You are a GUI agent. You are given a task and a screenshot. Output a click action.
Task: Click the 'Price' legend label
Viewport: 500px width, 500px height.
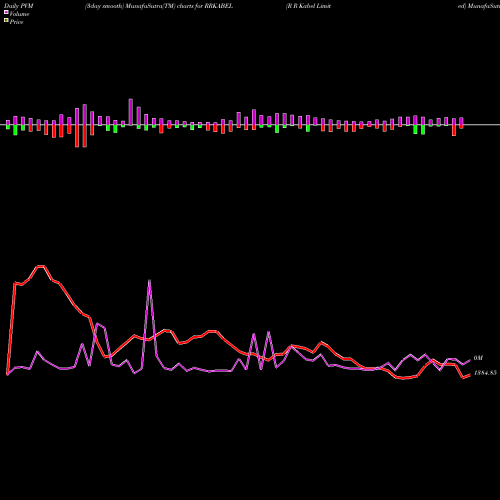[x=16, y=22]
